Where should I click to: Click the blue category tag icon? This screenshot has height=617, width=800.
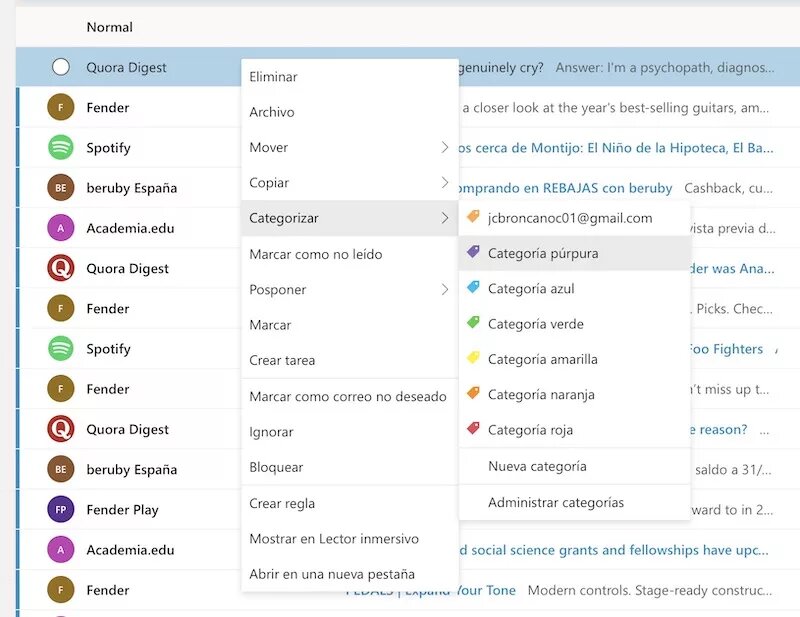tap(474, 288)
